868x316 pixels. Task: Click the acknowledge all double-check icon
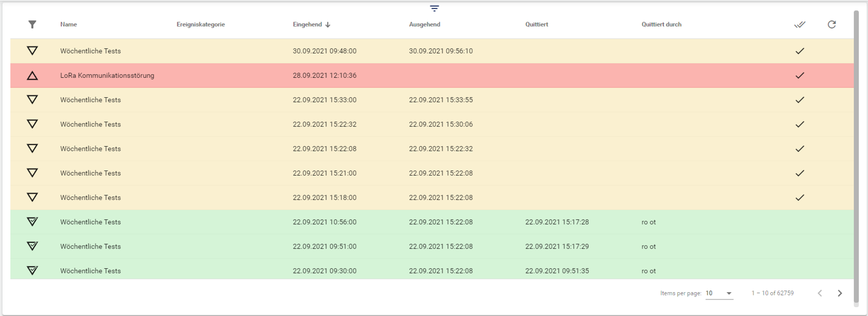[800, 24]
